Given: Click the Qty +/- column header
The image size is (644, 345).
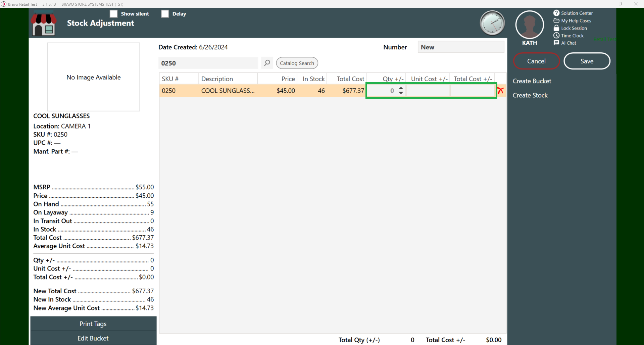Looking at the screenshot, I should point(386,79).
